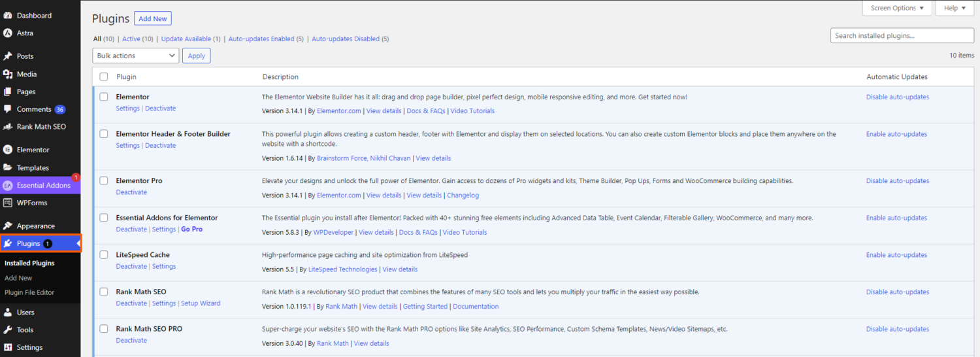Click the Comments speech bubble icon
Viewport: 980px width, 357px height.
pyautogui.click(x=8, y=109)
